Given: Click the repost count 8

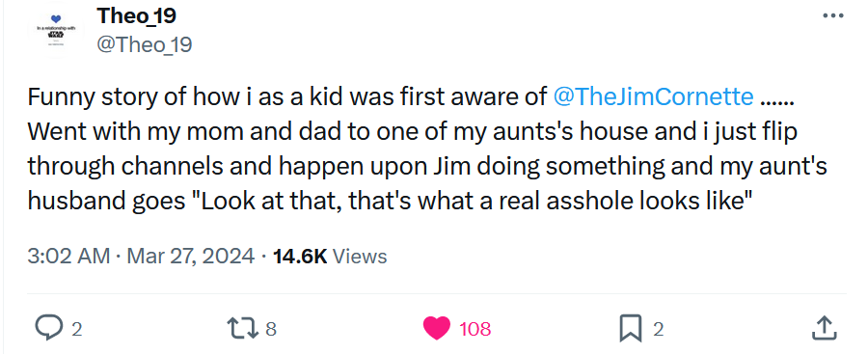Looking at the screenshot, I should click(271, 330).
